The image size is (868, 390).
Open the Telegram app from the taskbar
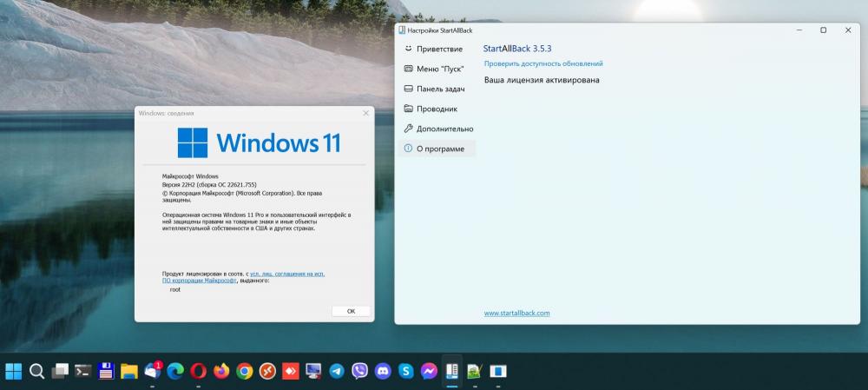pos(337,371)
